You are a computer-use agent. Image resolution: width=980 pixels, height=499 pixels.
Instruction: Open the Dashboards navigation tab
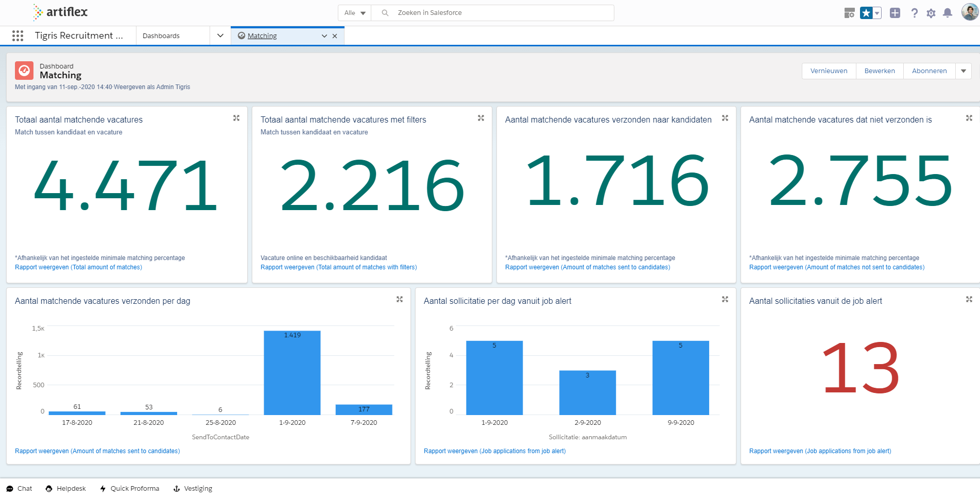pos(161,36)
